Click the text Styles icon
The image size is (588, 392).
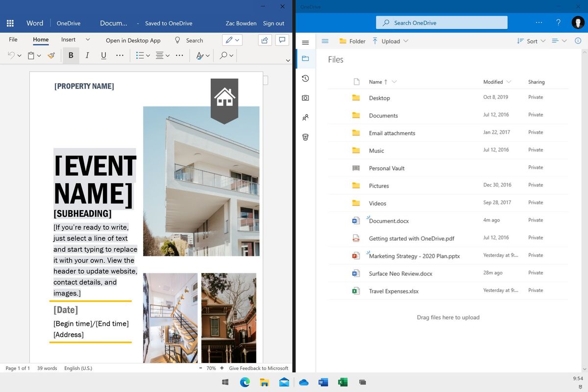200,55
